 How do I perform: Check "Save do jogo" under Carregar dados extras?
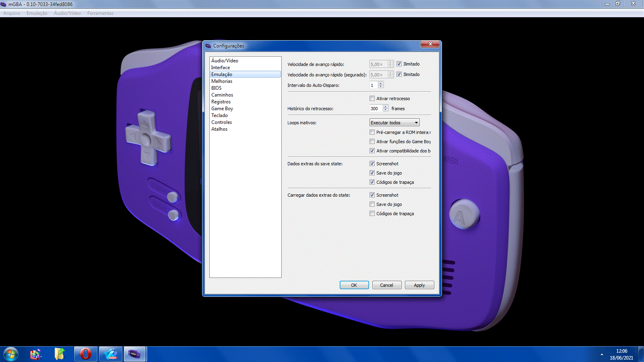(372, 204)
